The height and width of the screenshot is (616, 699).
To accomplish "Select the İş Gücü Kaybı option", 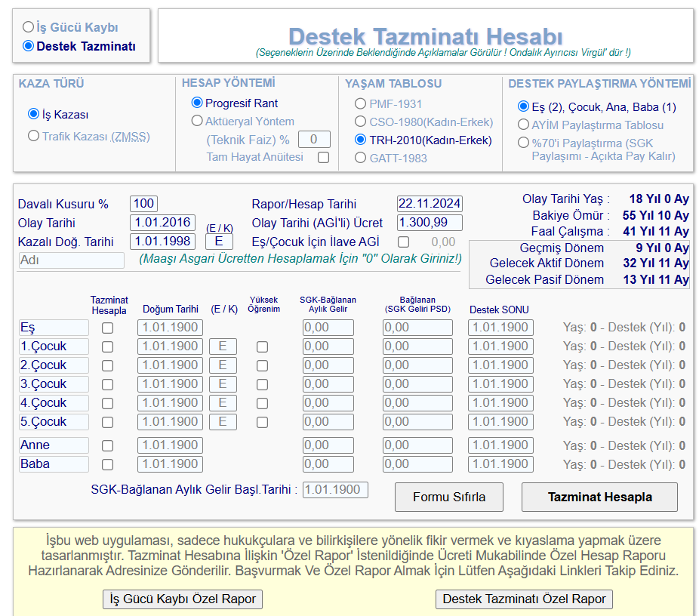I will point(29,27).
